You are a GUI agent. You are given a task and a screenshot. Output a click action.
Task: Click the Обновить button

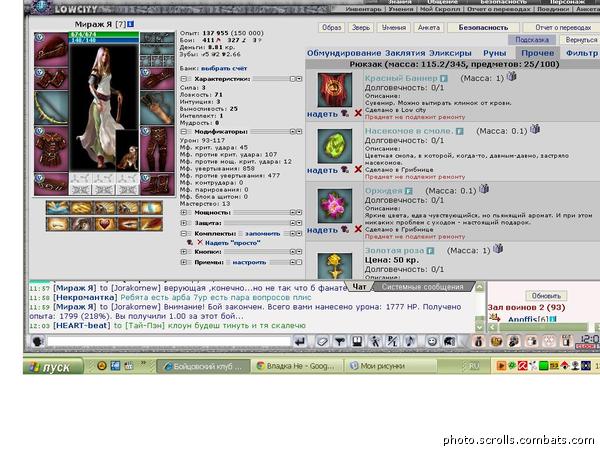pos(546,295)
